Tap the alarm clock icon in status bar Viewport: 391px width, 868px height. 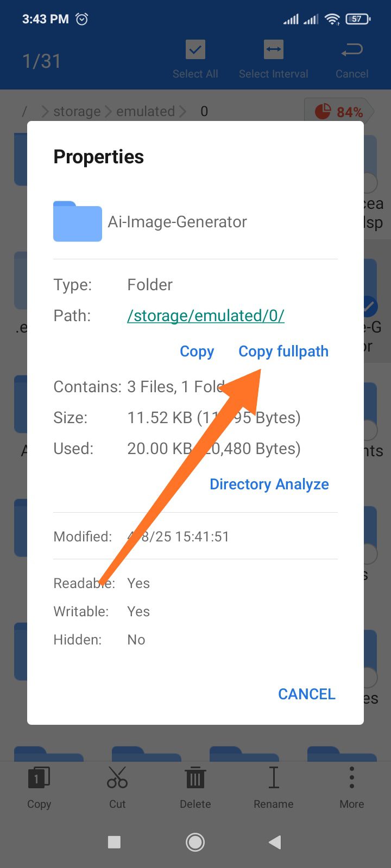[x=81, y=18]
